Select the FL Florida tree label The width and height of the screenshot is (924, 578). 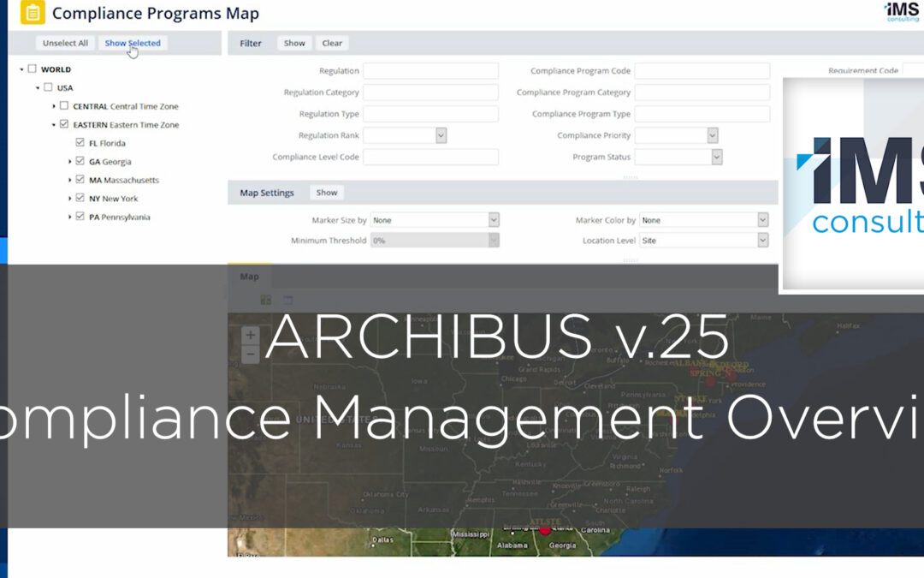tap(107, 143)
